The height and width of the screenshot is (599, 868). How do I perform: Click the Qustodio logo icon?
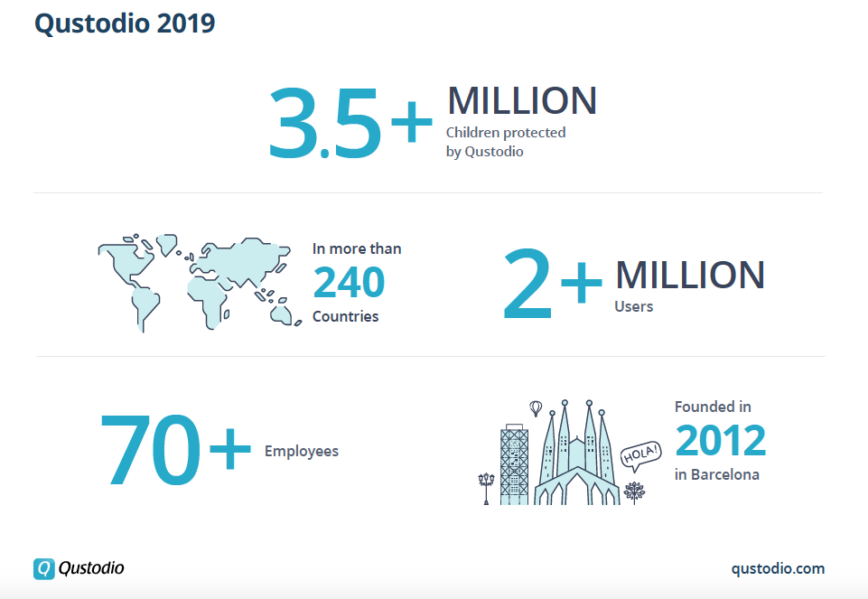point(44,568)
